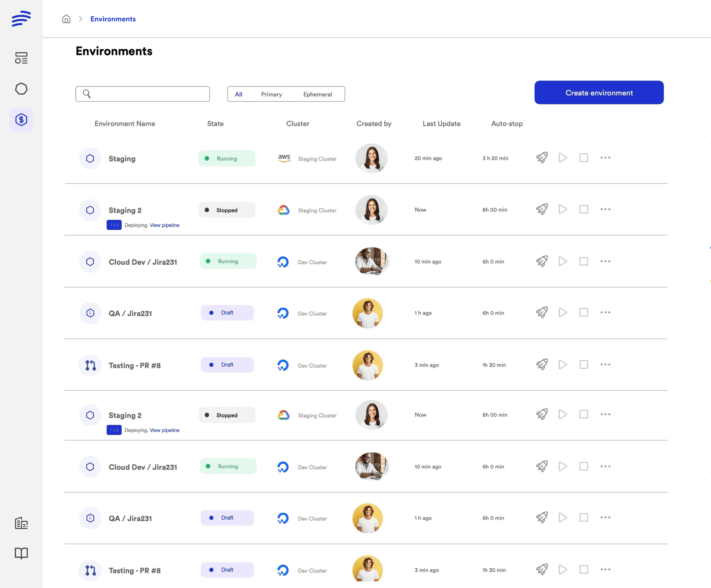Open the clusters hexagon icon in sidebar

coord(21,89)
